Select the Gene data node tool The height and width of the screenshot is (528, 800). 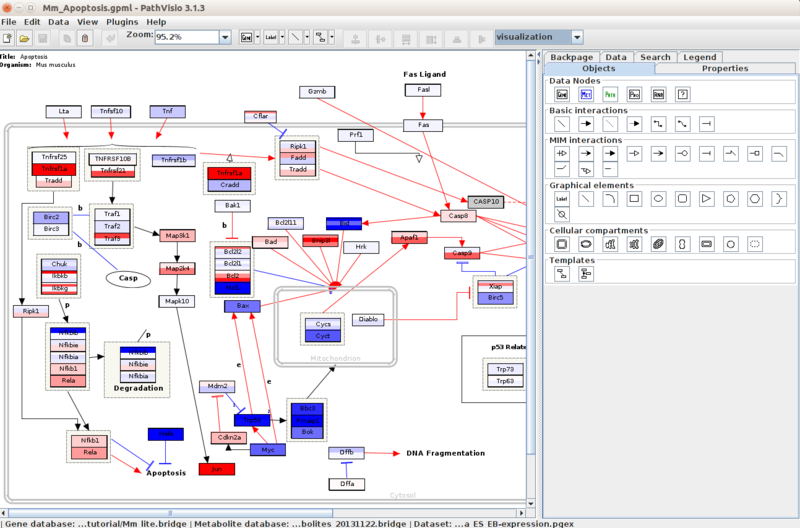coord(562,94)
